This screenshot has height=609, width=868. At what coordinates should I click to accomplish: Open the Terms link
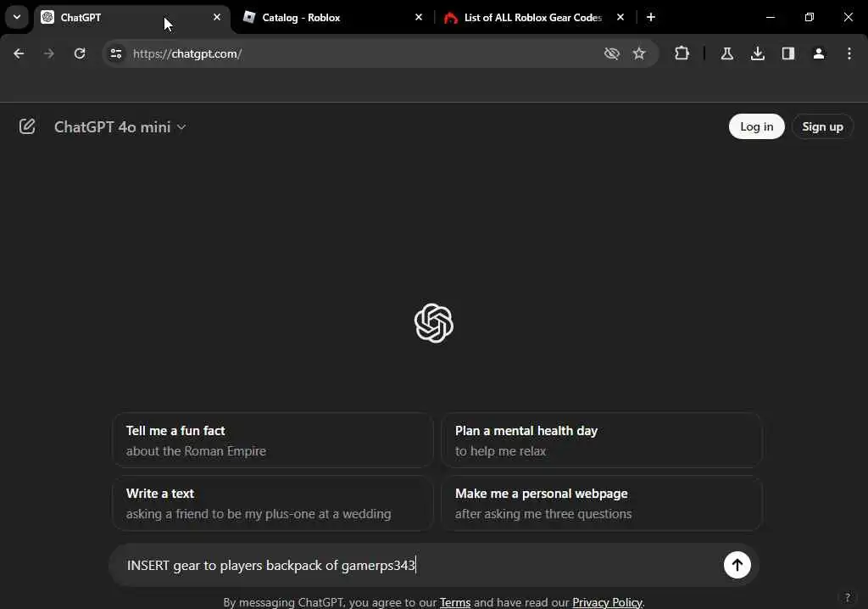tap(455, 602)
